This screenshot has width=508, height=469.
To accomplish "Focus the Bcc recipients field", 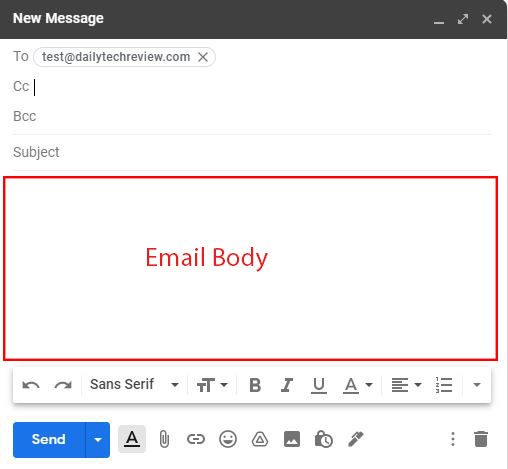I will [x=252, y=117].
